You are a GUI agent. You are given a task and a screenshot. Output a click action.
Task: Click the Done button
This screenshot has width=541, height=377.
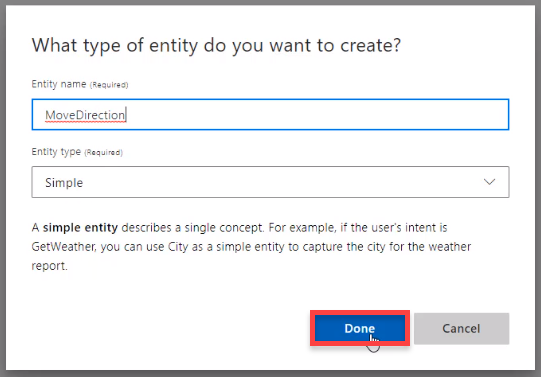(360, 328)
